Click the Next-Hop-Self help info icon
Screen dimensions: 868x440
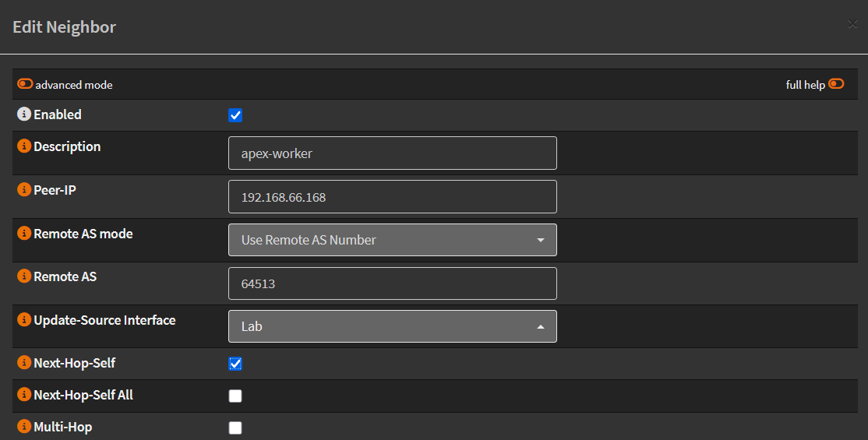24,363
